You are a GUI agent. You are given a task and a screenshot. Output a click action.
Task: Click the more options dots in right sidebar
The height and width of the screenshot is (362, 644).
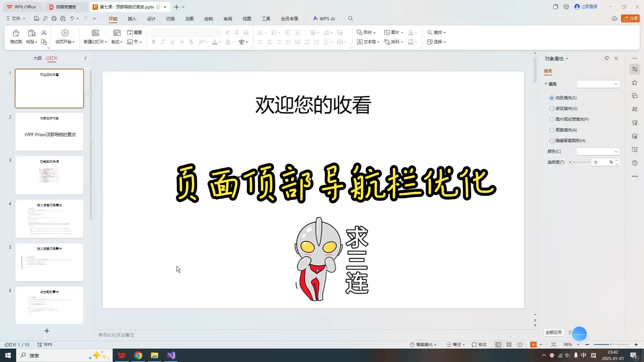pos(635,176)
